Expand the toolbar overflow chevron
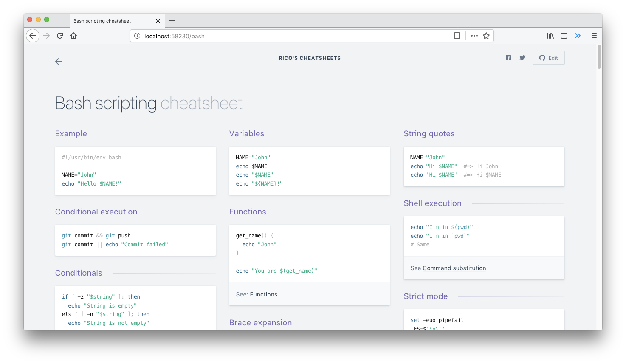 578,36
